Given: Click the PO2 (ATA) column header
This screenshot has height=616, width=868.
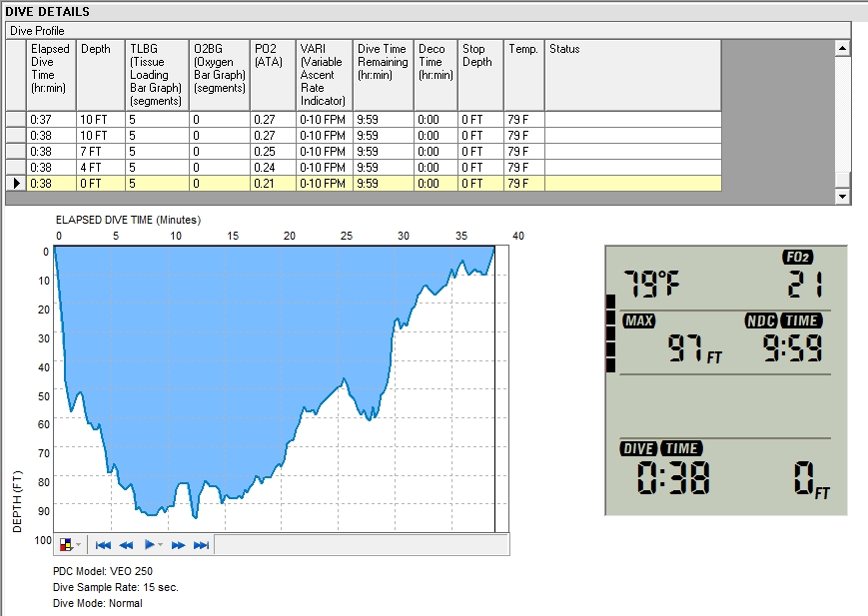Looking at the screenshot, I should tap(273, 75).
